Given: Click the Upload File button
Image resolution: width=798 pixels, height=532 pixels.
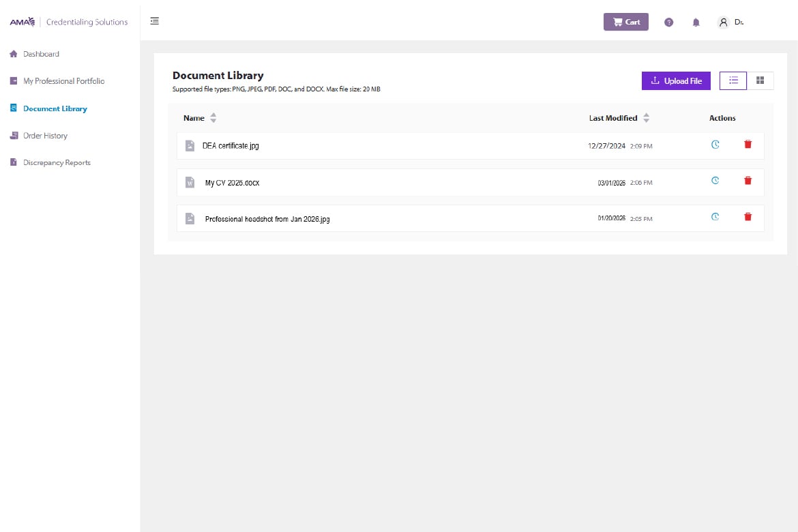Looking at the screenshot, I should click(676, 80).
